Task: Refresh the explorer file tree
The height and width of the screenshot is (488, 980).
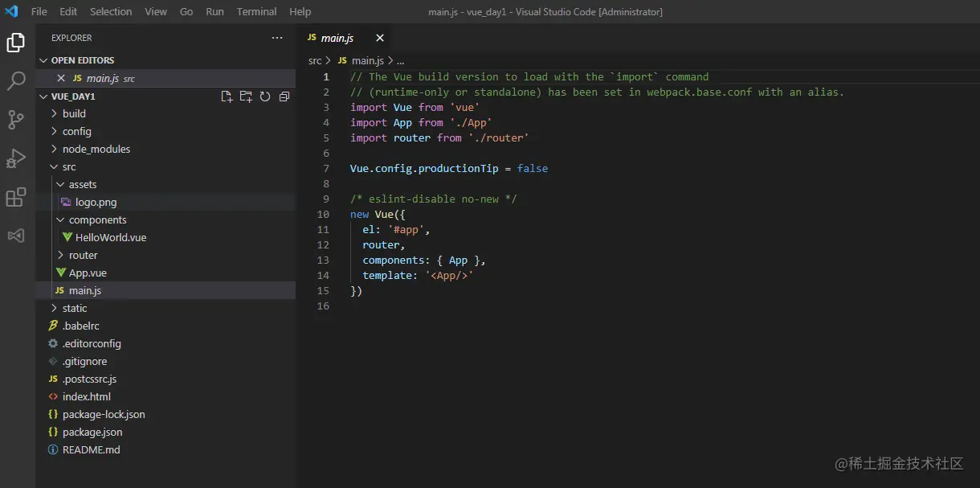Action: pyautogui.click(x=265, y=96)
